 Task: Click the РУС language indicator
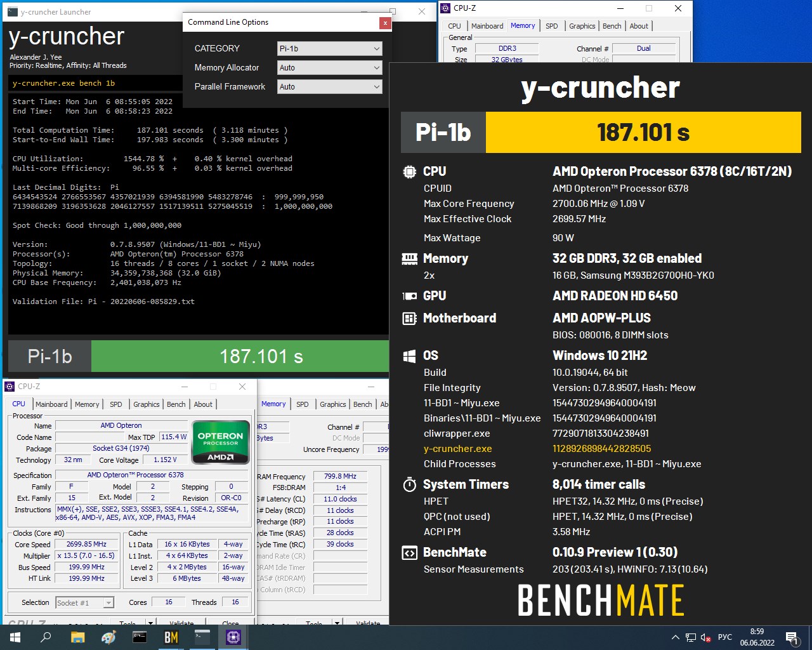pyautogui.click(x=725, y=637)
